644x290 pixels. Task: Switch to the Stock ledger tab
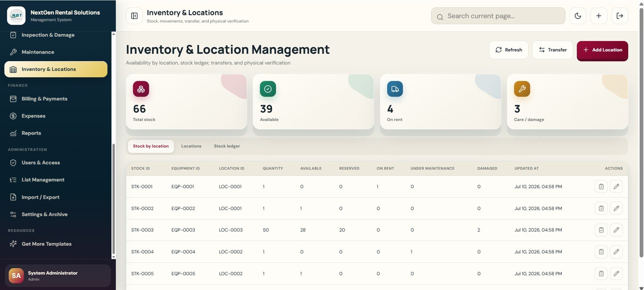pos(227,146)
